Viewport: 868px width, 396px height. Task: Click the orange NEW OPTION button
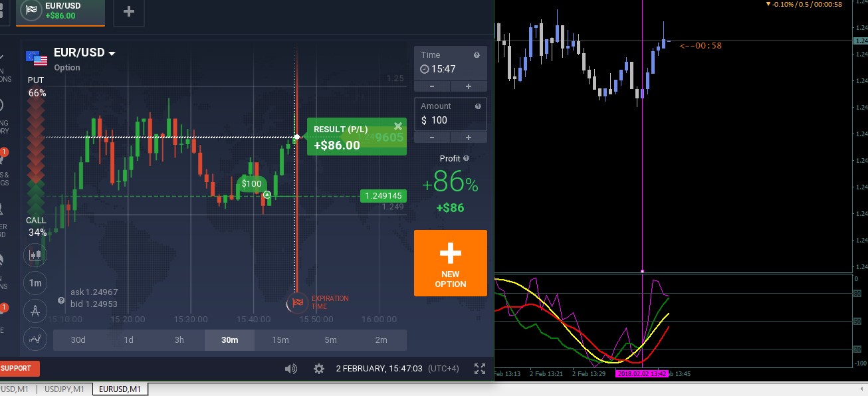click(451, 263)
